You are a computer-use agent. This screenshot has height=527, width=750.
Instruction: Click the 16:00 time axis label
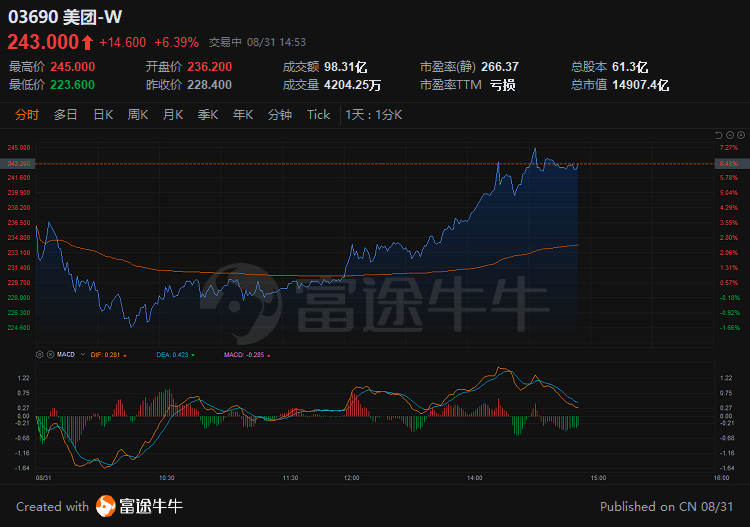721,478
